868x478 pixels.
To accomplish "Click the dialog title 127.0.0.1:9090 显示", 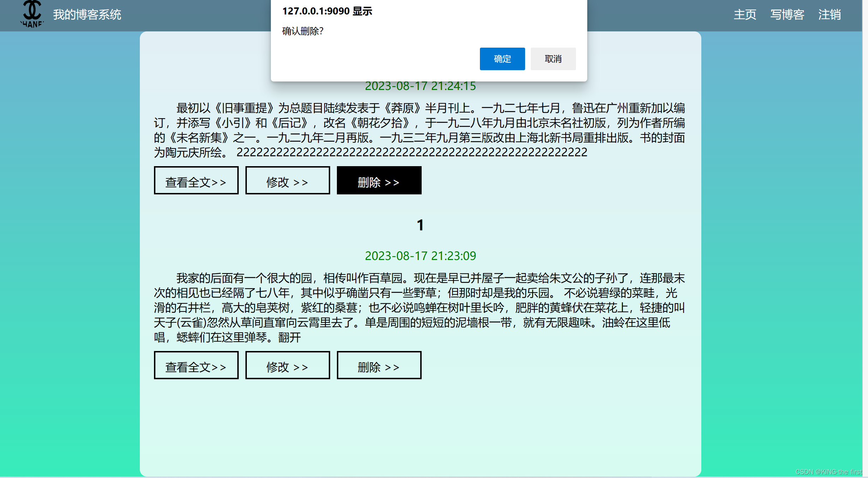I will pyautogui.click(x=327, y=11).
